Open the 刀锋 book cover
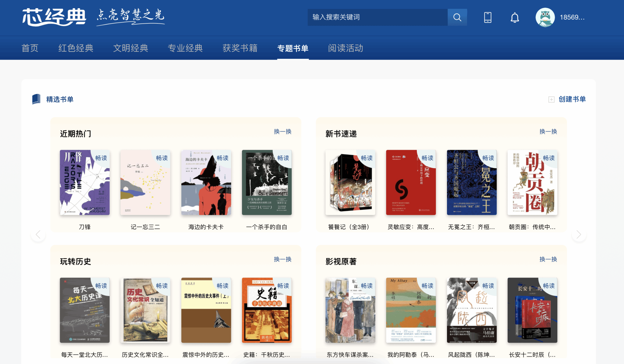624x364 pixels. pos(85,183)
